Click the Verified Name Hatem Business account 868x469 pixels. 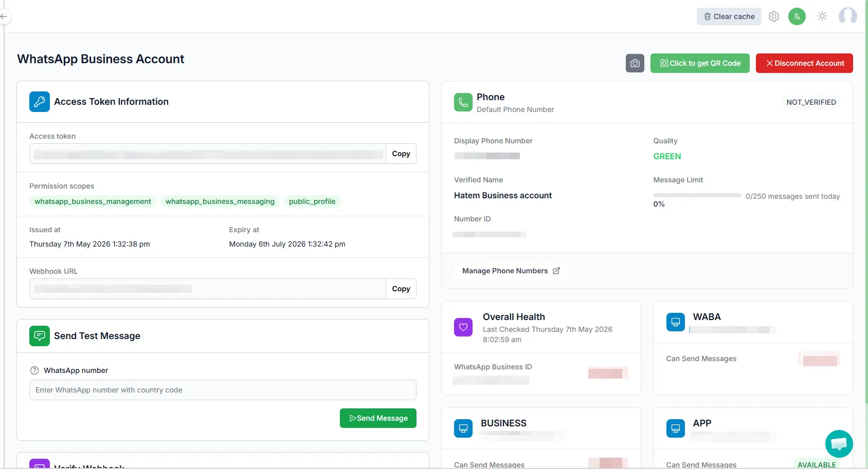(x=503, y=195)
